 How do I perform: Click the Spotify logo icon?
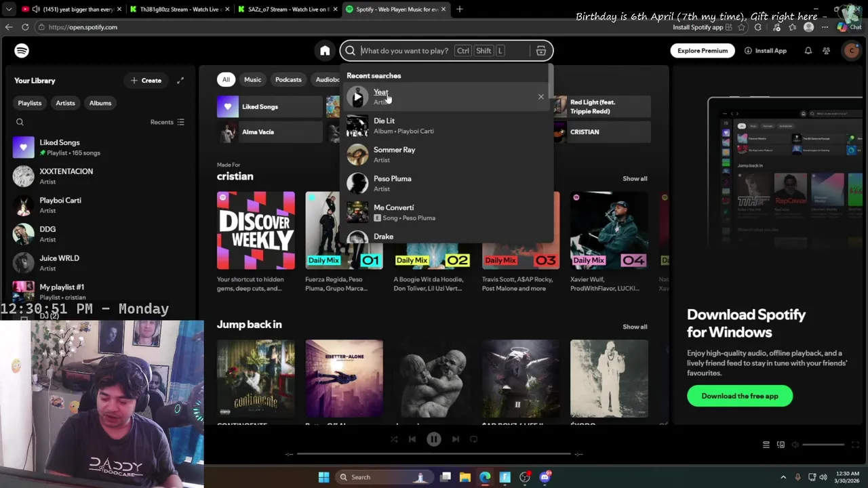[x=22, y=51]
